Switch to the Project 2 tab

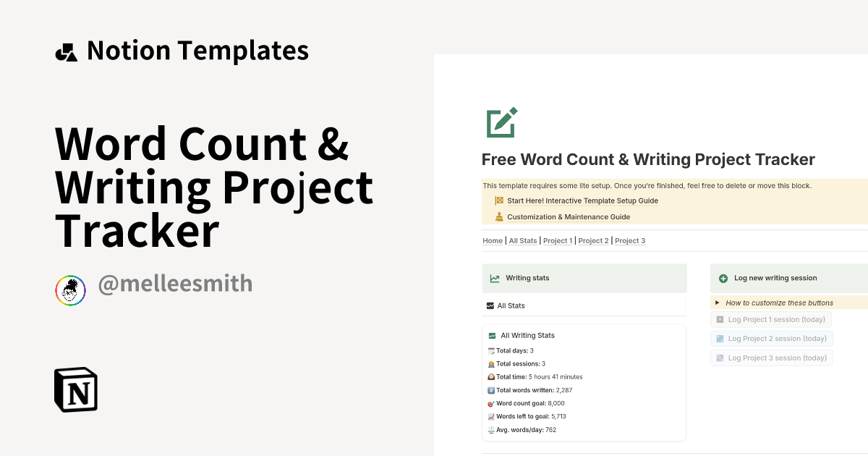coord(593,240)
